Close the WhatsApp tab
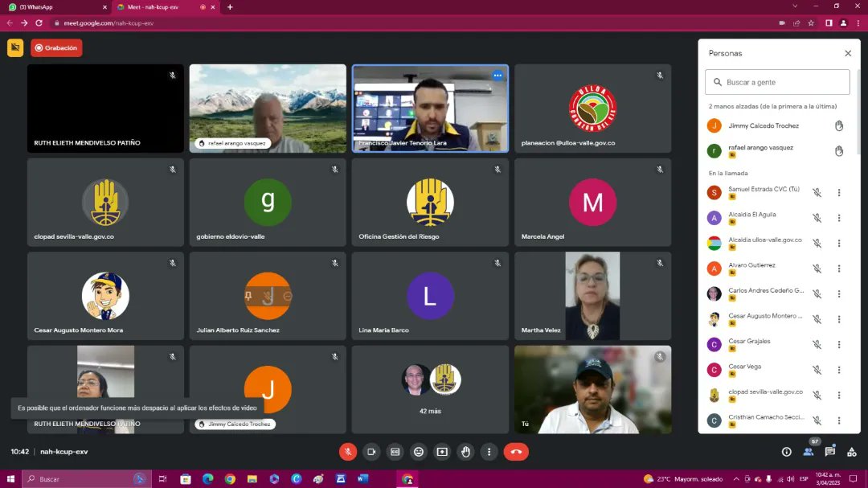This screenshot has height=488, width=868. [x=104, y=7]
